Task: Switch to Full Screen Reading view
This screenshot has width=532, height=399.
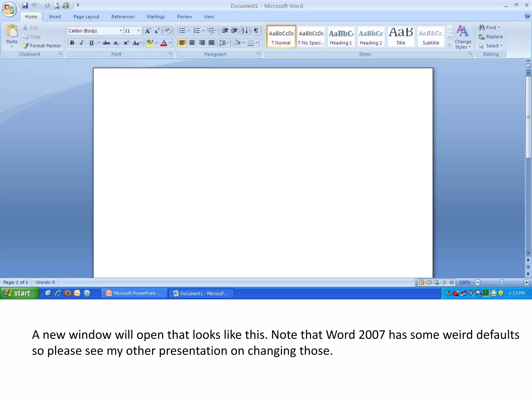Action: pos(429,282)
